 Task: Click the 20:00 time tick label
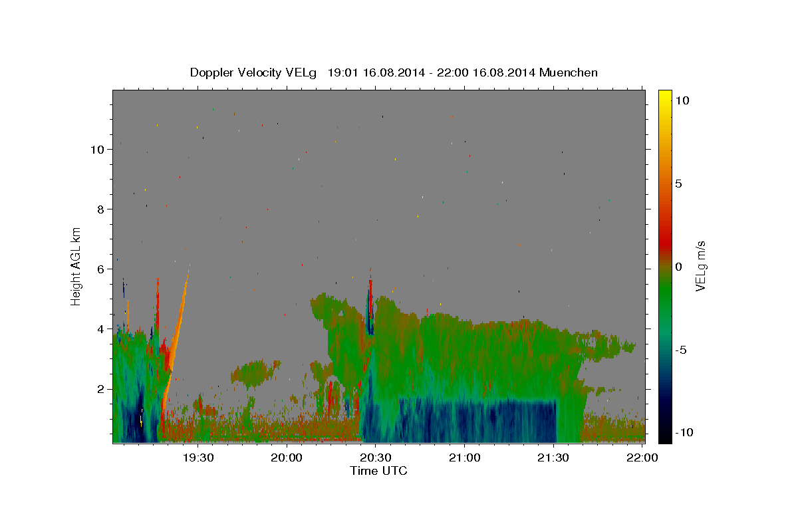pos(287,458)
